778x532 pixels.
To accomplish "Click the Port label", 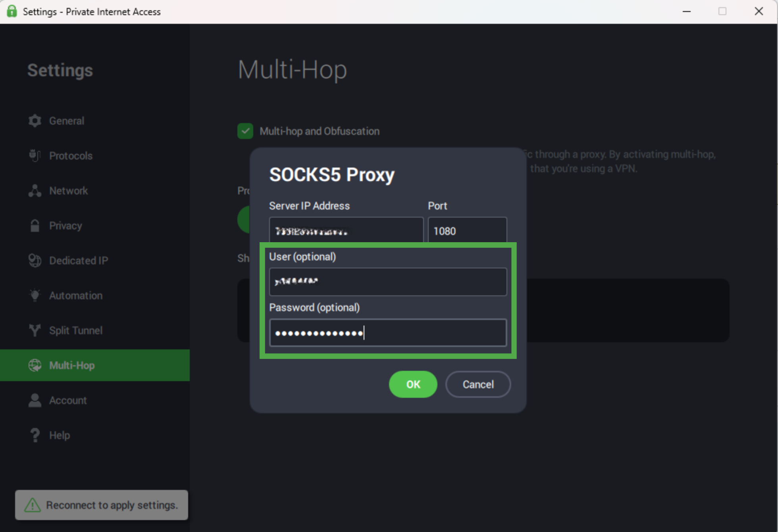I will pyautogui.click(x=437, y=206).
